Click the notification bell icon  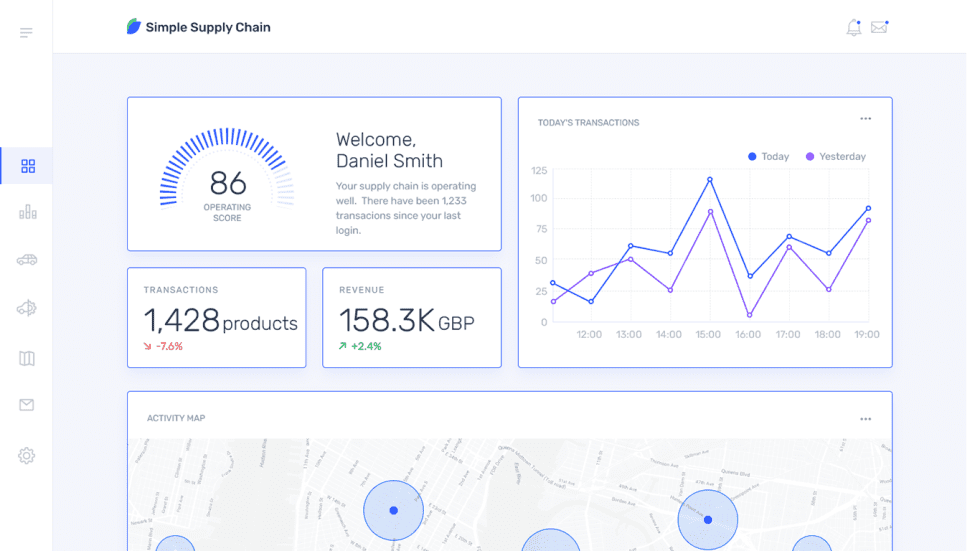(x=853, y=28)
